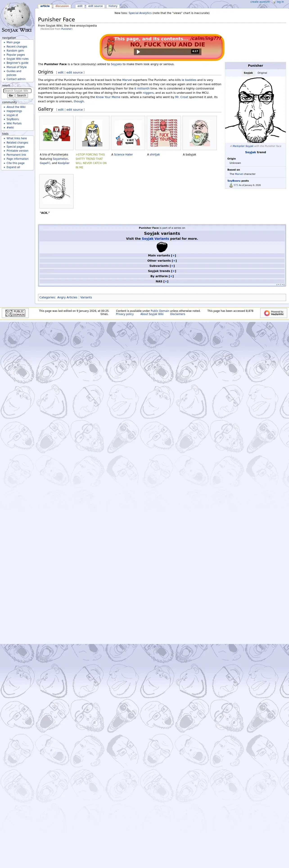Open the create account link
The height and width of the screenshot is (868, 289).
tap(260, 2)
